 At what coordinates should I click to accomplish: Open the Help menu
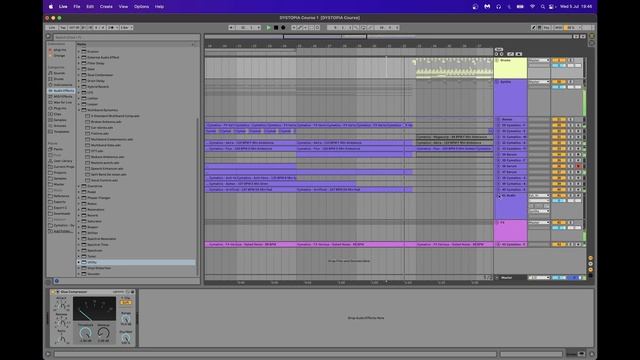(x=159, y=7)
